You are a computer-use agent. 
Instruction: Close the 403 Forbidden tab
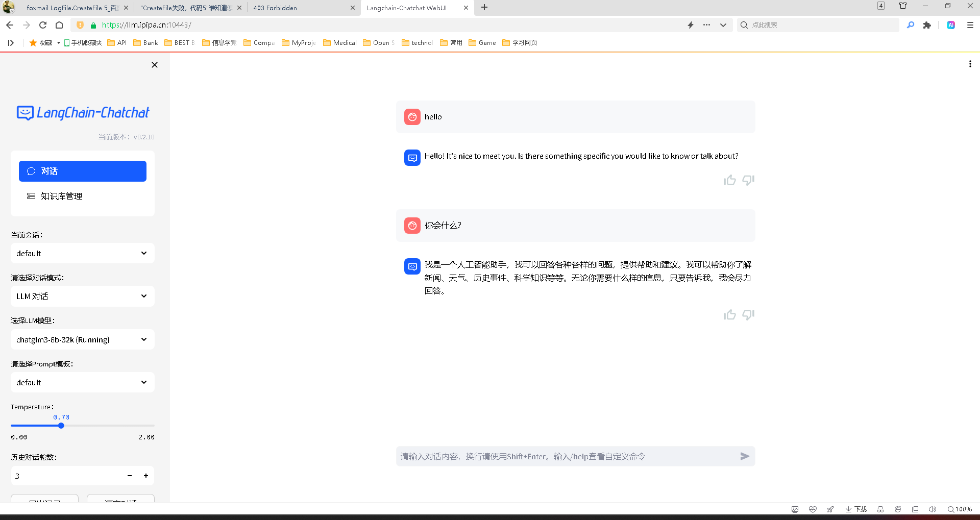point(353,8)
